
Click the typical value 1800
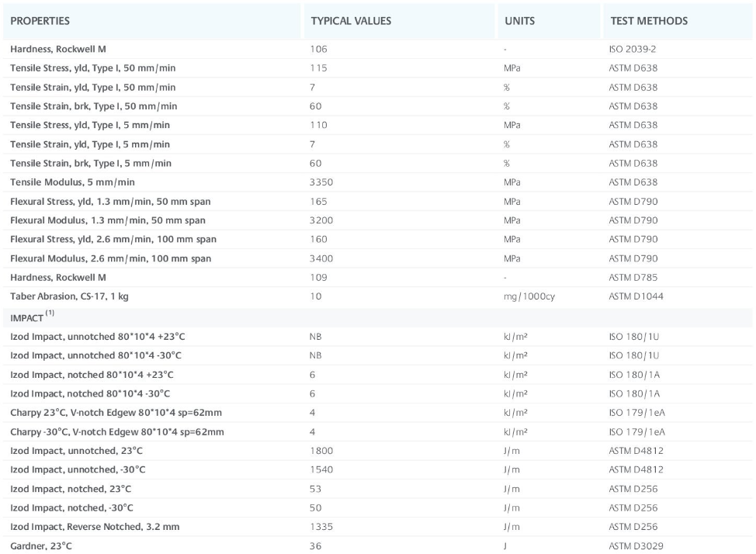click(321, 451)
